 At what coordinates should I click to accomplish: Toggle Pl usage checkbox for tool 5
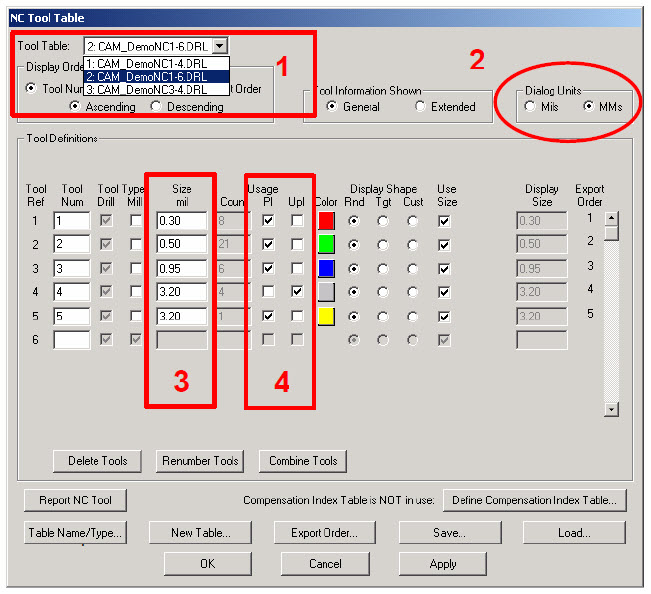268,316
